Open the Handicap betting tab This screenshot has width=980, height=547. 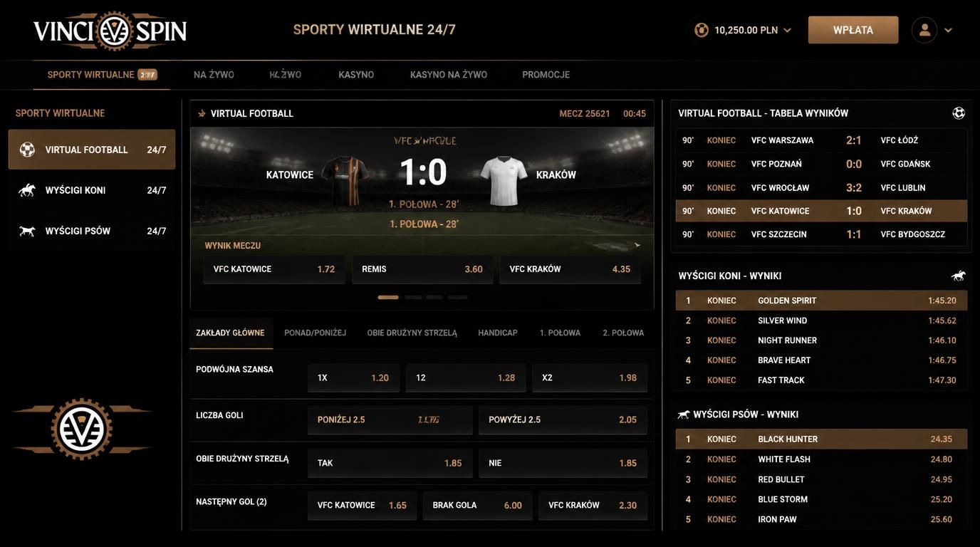pyautogui.click(x=498, y=333)
